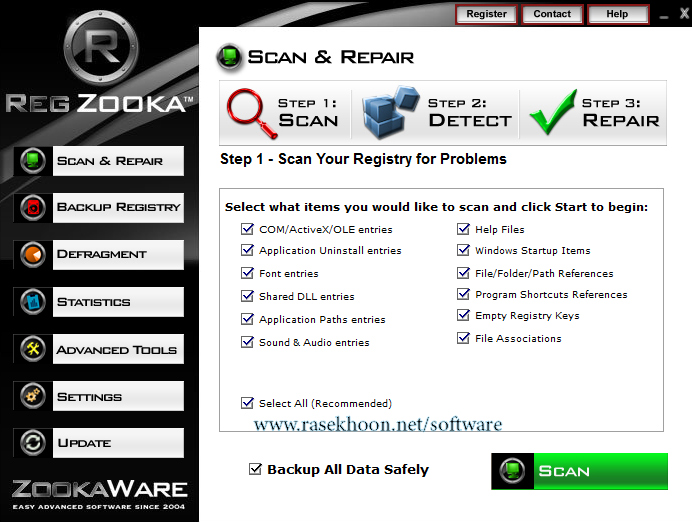Screen dimensions: 692x522
Task: Toggle the File Associations checkbox
Action: (x=463, y=338)
